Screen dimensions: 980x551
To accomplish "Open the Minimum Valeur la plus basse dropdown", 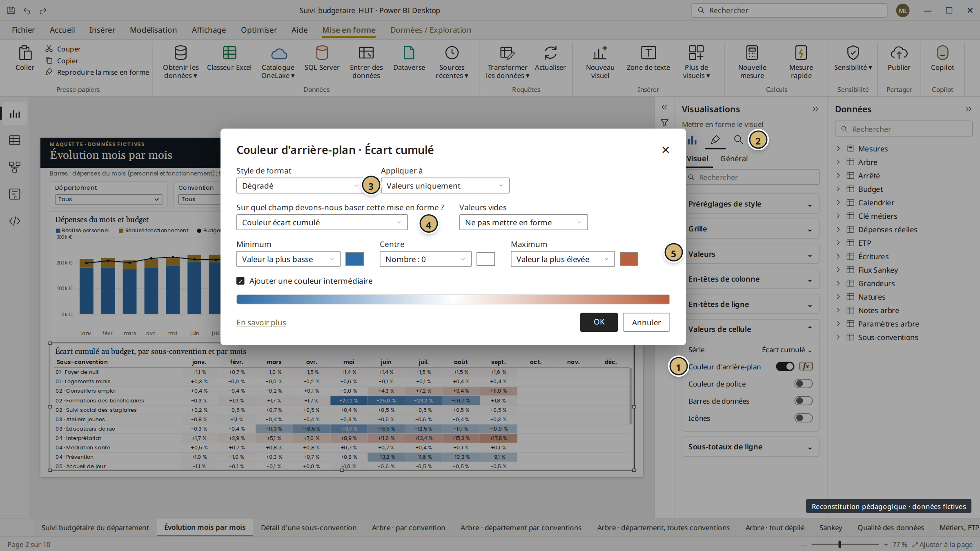I will coord(288,259).
